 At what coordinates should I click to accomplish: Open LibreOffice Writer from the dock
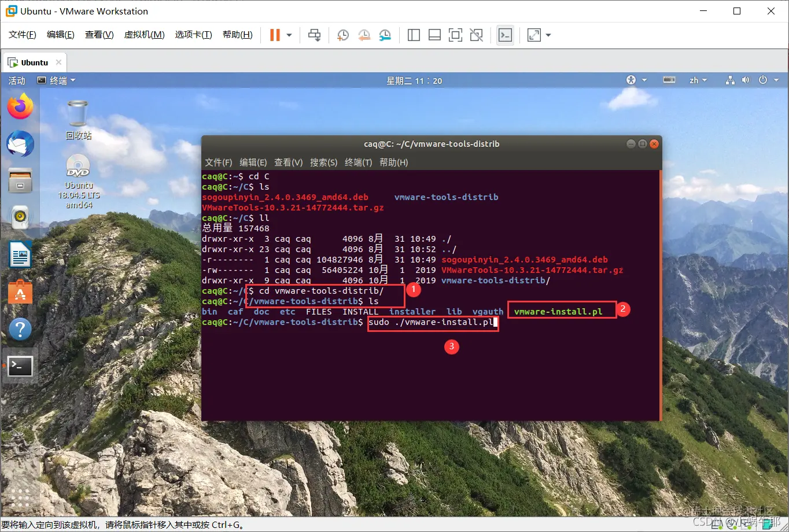20,254
